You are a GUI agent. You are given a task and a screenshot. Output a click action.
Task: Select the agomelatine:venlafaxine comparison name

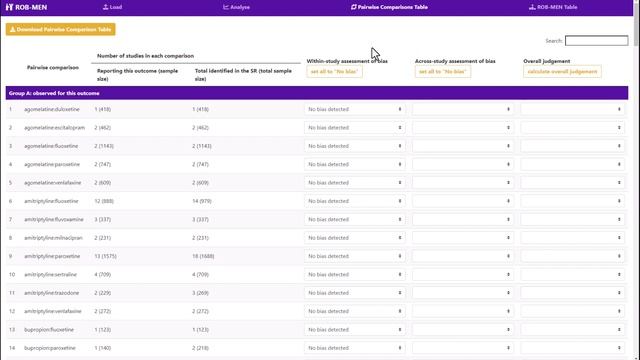53,183
